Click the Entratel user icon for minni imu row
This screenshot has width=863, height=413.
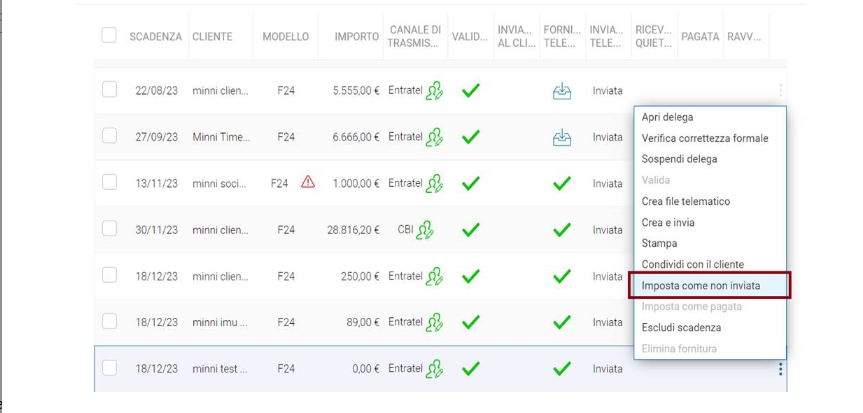pyautogui.click(x=434, y=323)
